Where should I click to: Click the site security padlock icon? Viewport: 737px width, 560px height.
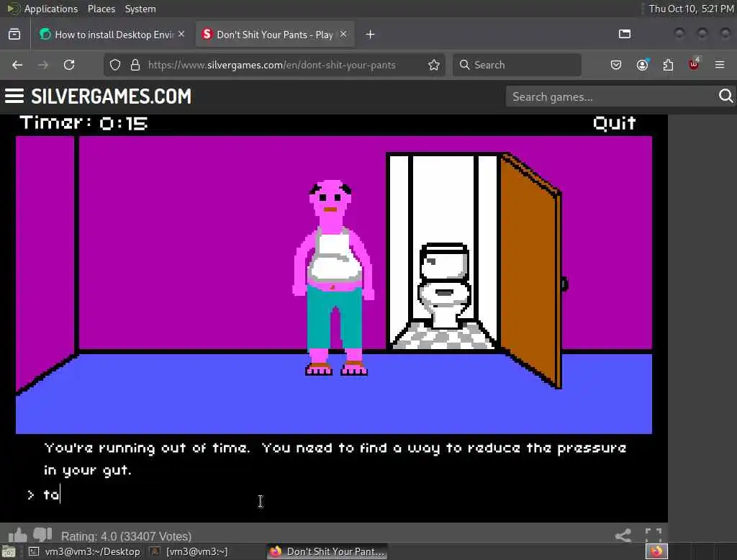(135, 65)
